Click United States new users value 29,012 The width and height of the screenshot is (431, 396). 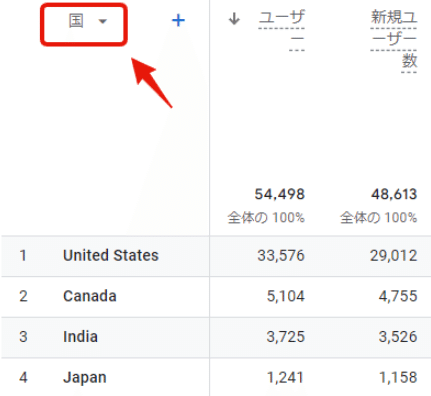[x=394, y=256]
